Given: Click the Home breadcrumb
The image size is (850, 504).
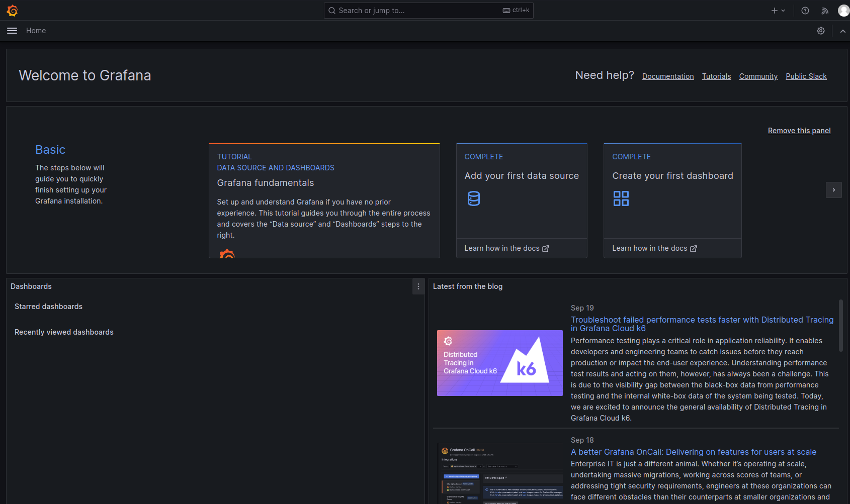Looking at the screenshot, I should pos(36,31).
